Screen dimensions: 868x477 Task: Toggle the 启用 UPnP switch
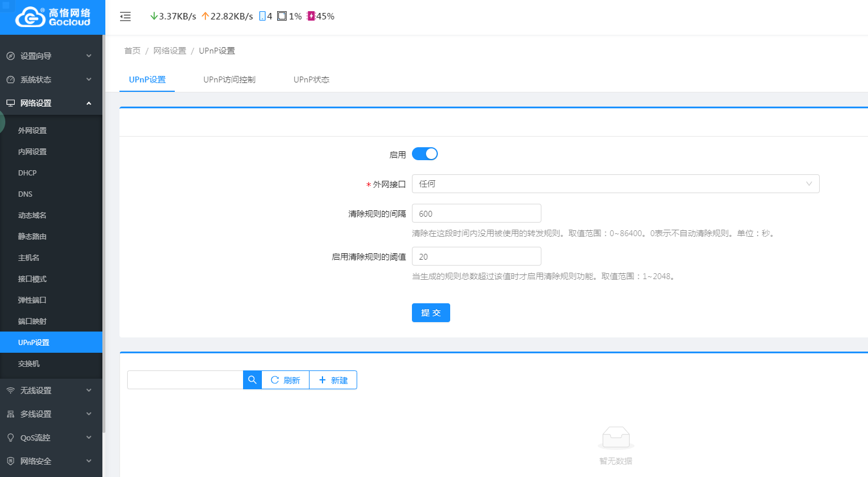pos(424,154)
